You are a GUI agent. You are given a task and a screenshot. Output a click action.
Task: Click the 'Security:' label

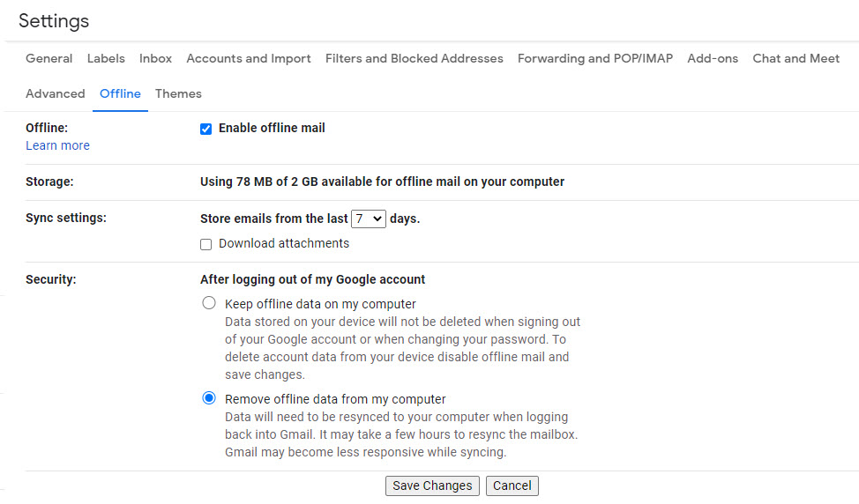(51, 279)
